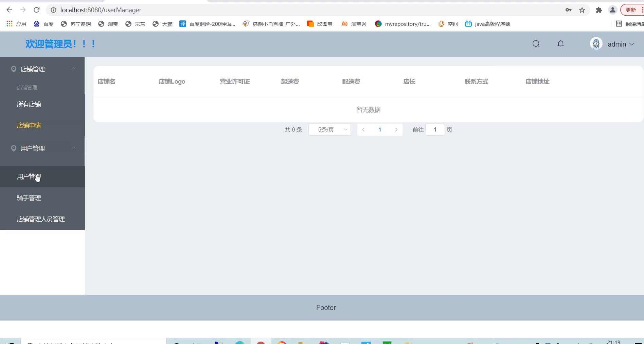This screenshot has height=344, width=644.
Task: Click the 店铺Logo column header
Action: click(x=172, y=82)
